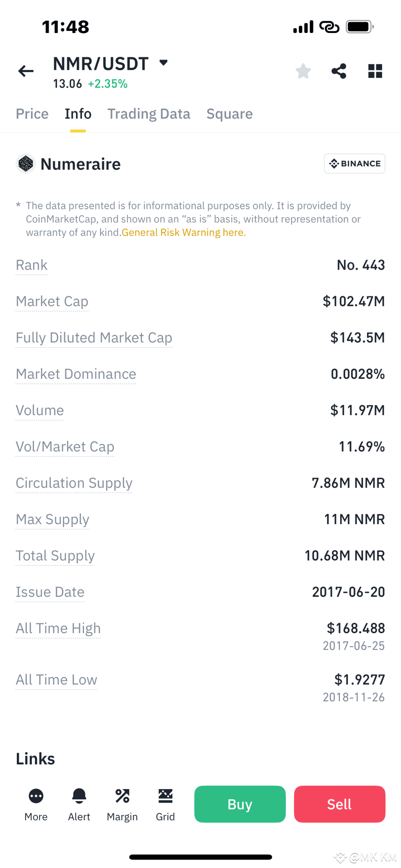This screenshot has width=401, height=868.
Task: Open General Risk Warning here link
Action: pyautogui.click(x=184, y=232)
